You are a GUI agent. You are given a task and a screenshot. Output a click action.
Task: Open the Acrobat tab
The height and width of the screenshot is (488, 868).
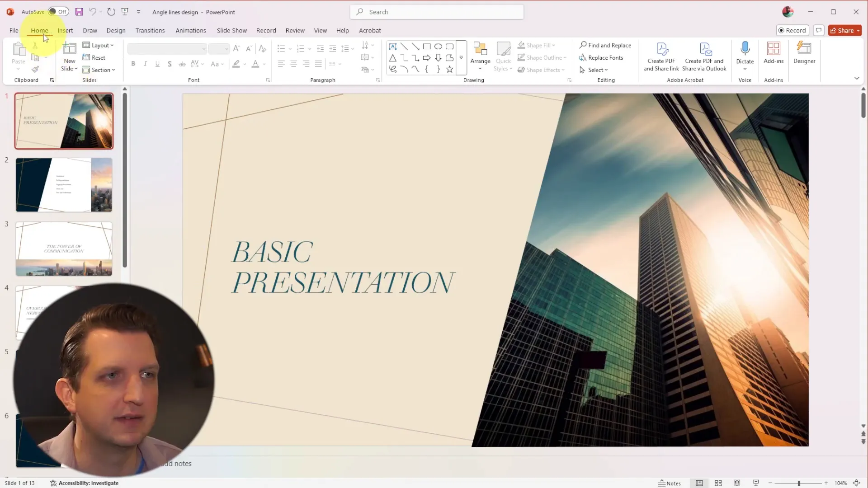tap(370, 30)
